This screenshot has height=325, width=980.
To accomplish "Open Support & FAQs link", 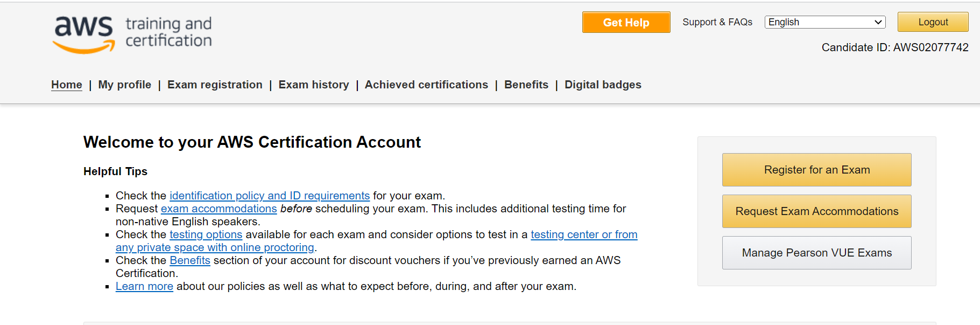I will pos(717,22).
